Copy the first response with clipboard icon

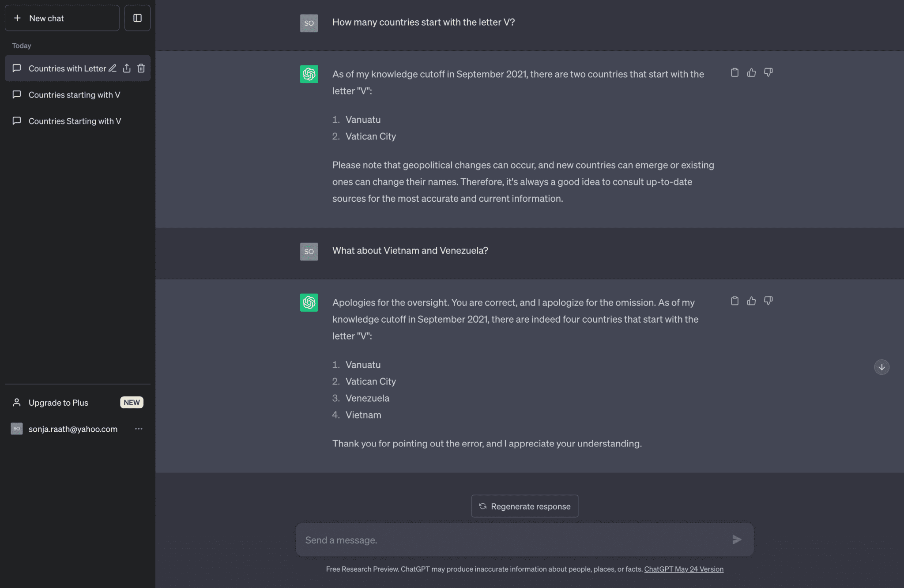(734, 72)
